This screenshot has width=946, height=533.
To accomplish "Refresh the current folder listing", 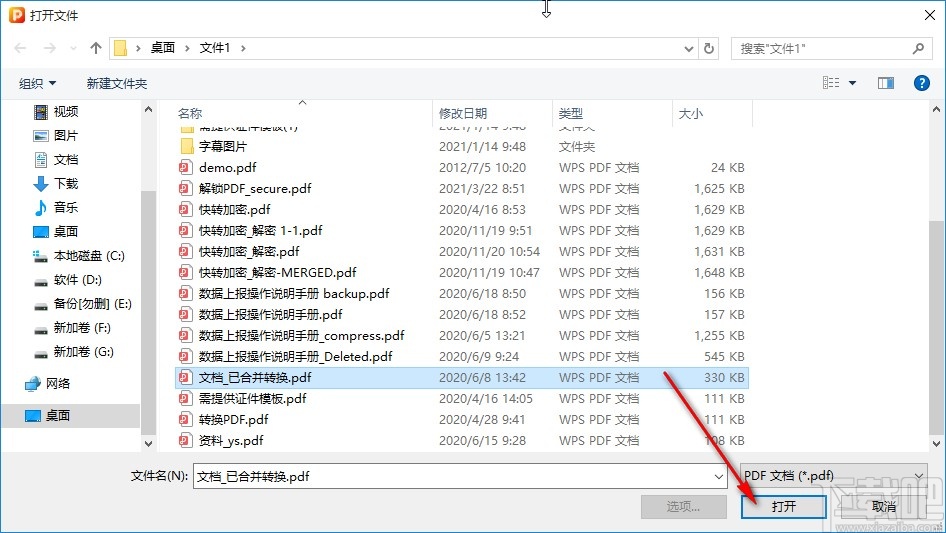I will click(710, 48).
